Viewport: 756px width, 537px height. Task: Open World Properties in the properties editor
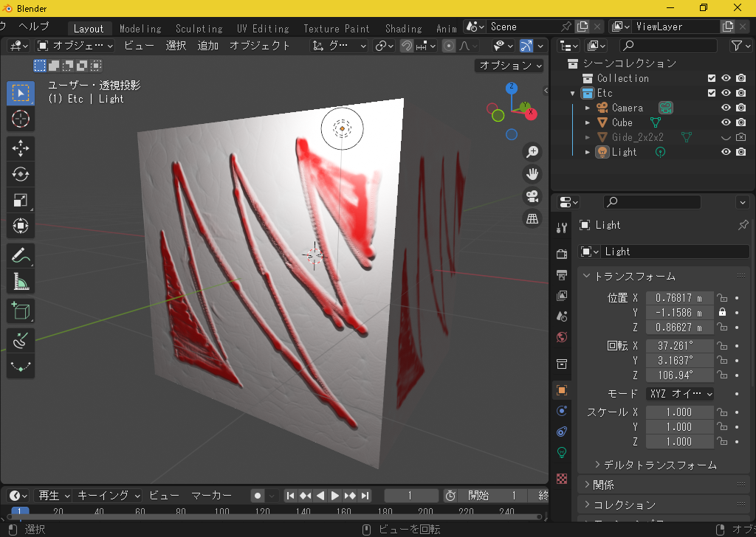(561, 337)
